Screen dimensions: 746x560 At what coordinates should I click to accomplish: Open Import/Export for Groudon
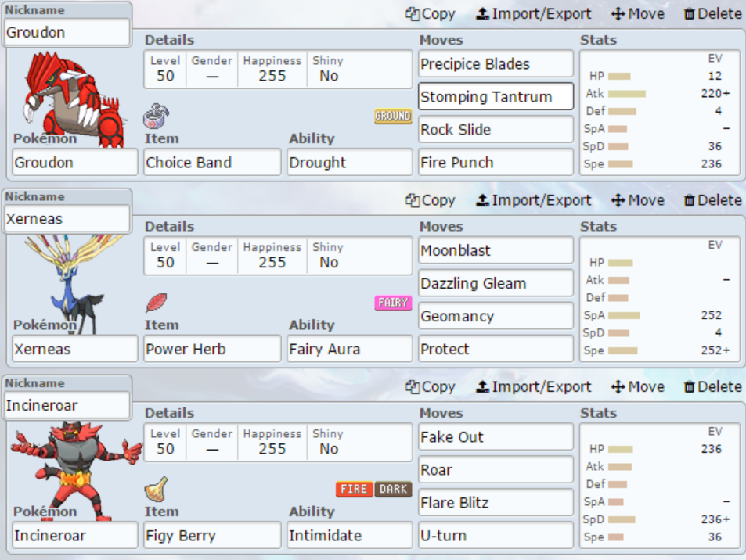point(533,14)
